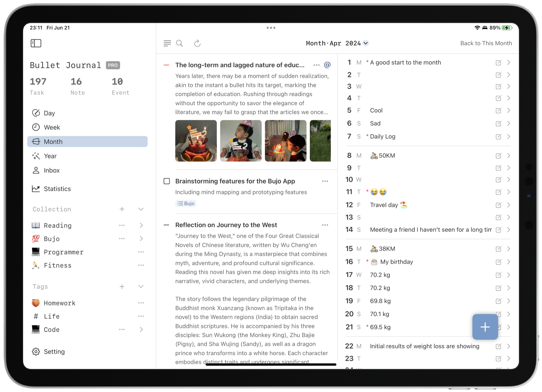Check the Brainstorming features task checkbox
The height and width of the screenshot is (392, 542).
[167, 181]
